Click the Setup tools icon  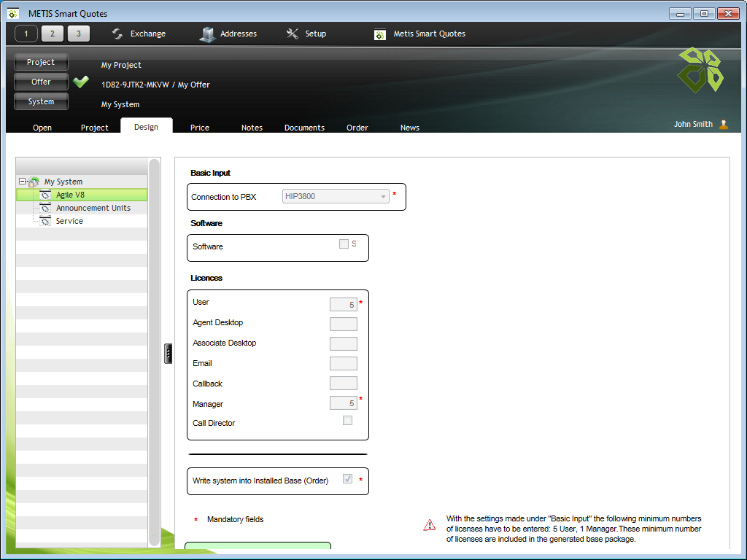292,34
